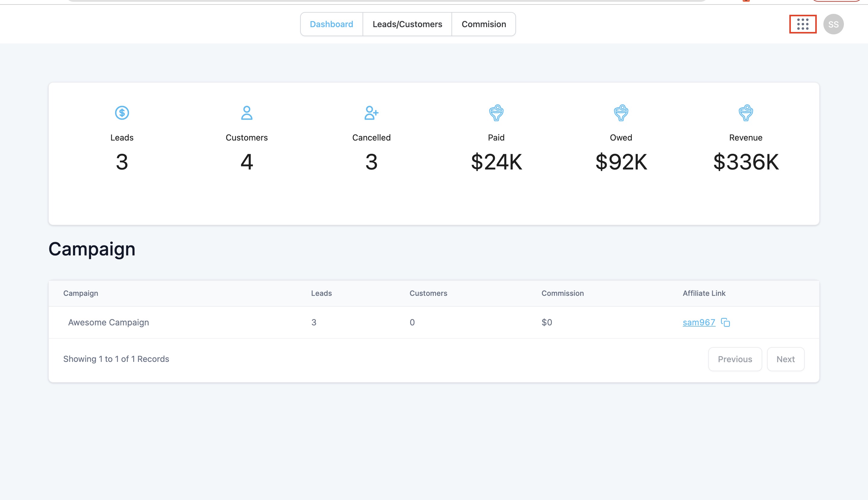This screenshot has width=868, height=500.
Task: Select the Awesome Campaign row
Action: (108, 322)
